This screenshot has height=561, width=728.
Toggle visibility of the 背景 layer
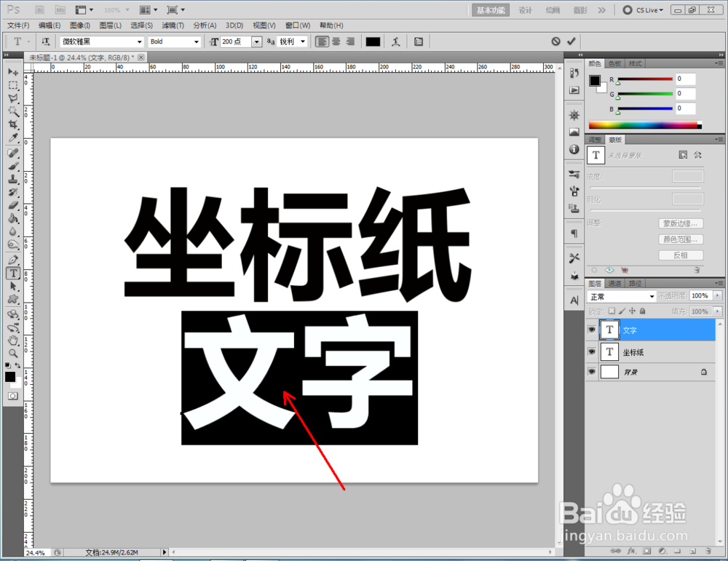(x=592, y=372)
